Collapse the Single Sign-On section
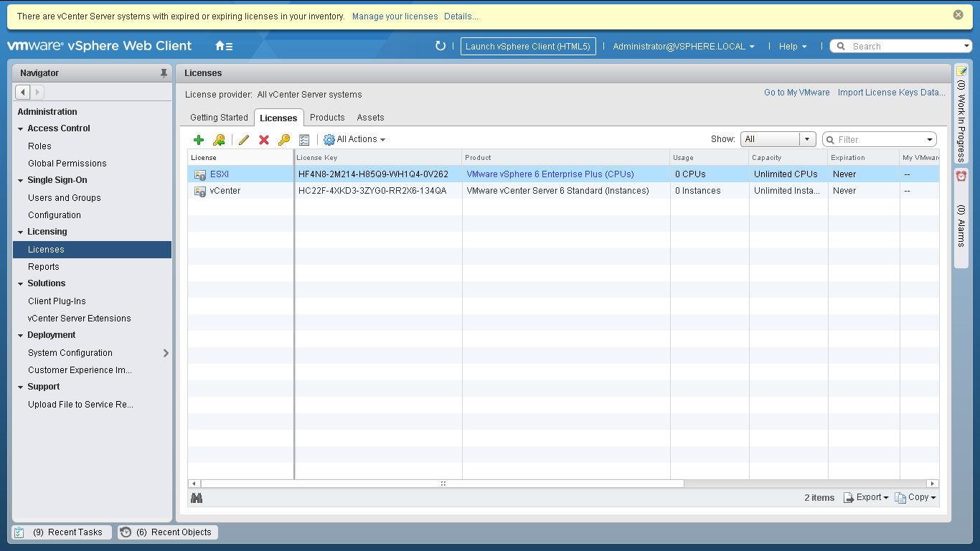Screen dimensions: 980x551 click(x=21, y=181)
